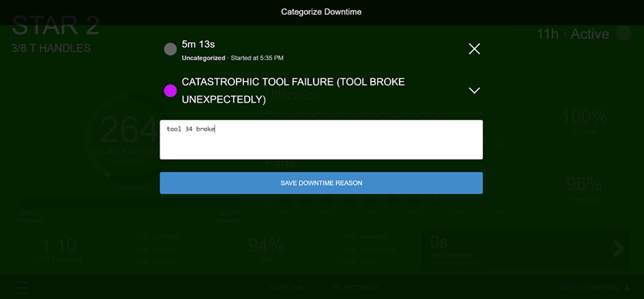Click the Total Downtime 0s panel
This screenshot has height=299, width=644.
[x=526, y=250]
